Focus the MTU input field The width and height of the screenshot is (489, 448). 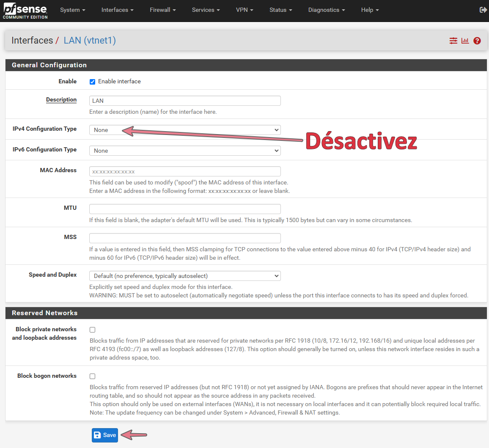(x=185, y=209)
